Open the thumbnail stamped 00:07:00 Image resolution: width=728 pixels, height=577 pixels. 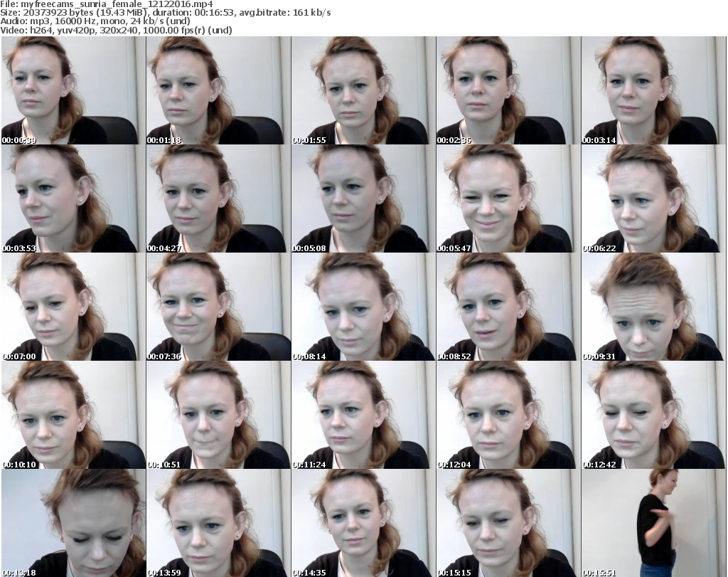[73, 307]
